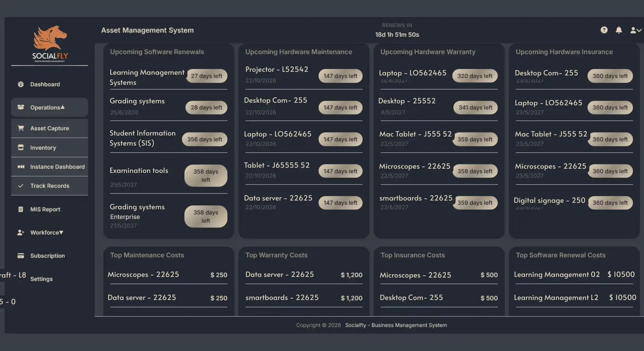Open Settings from the sidebar
This screenshot has height=351, width=644.
[41, 279]
